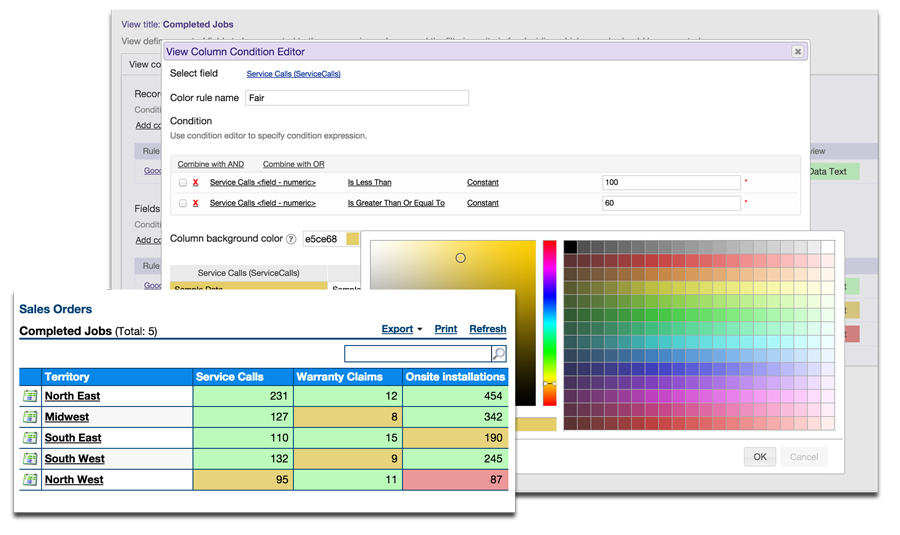
Task: Delete the 'Is Greater Than Or Equal To' condition
Action: (x=196, y=203)
